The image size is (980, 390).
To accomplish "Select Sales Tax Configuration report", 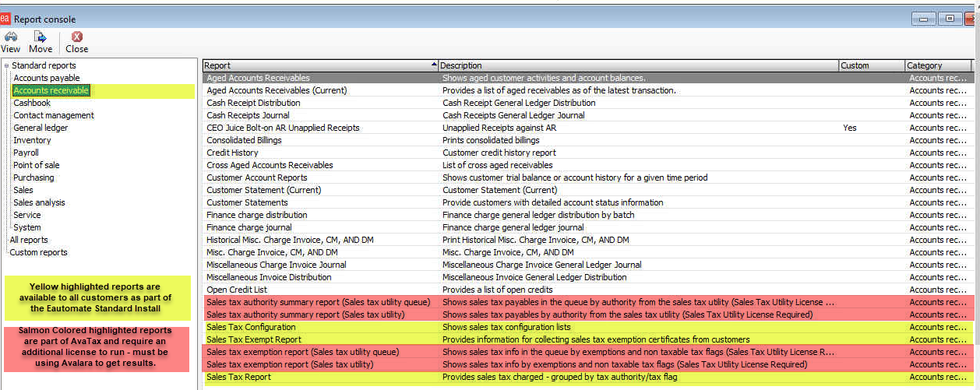I will pyautogui.click(x=588, y=327).
